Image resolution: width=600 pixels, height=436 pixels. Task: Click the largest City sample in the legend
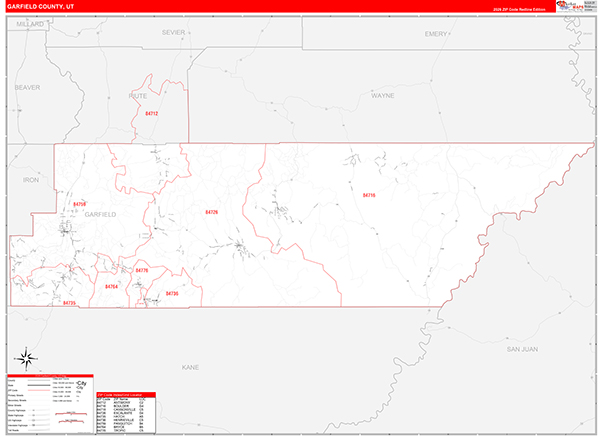82,383
